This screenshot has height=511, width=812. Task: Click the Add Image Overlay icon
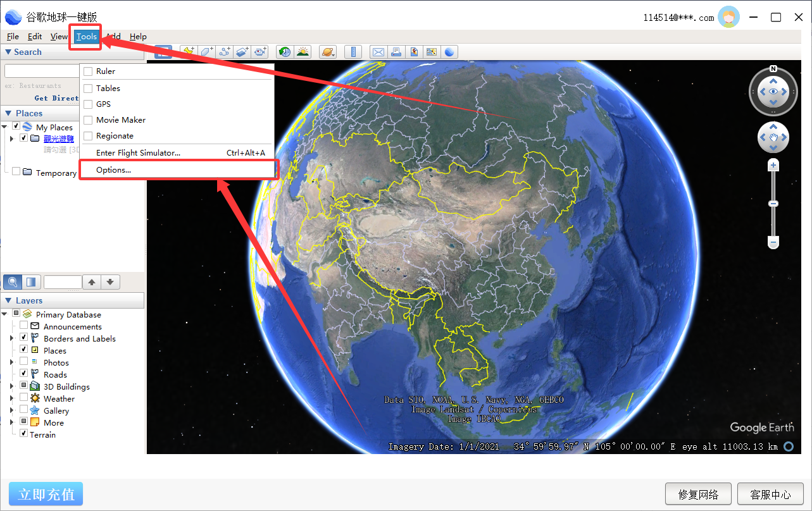tap(242, 52)
